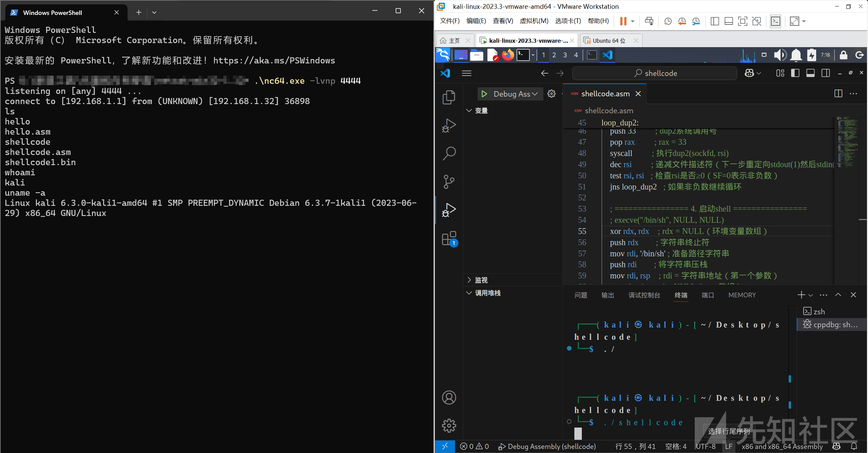Open the editor More Actions ellipsis
Viewport: 868px width, 453px height.
[853, 94]
